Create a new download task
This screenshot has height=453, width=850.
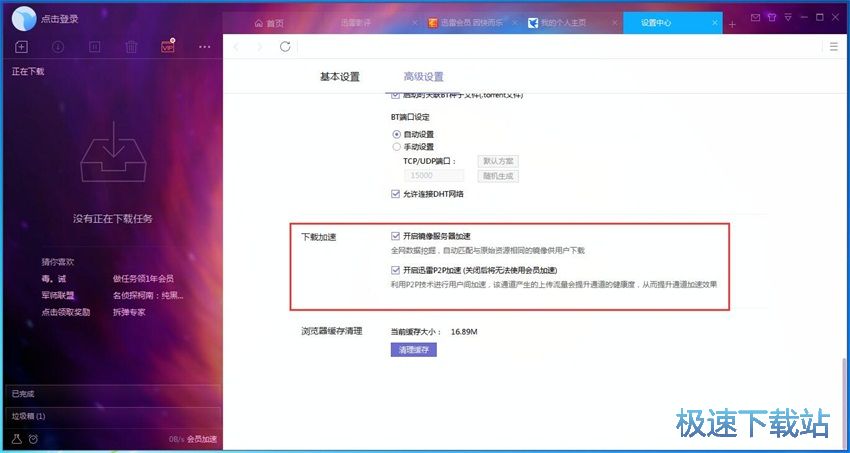click(x=21, y=47)
